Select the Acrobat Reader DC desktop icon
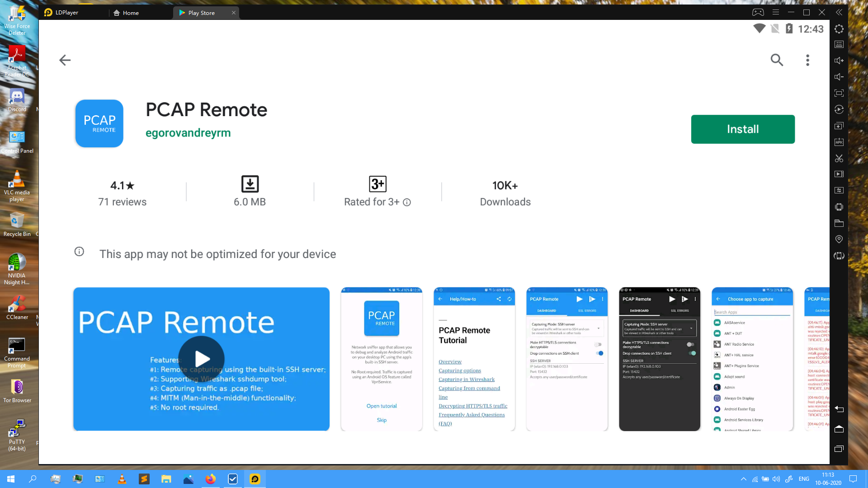868x488 pixels. [x=17, y=61]
